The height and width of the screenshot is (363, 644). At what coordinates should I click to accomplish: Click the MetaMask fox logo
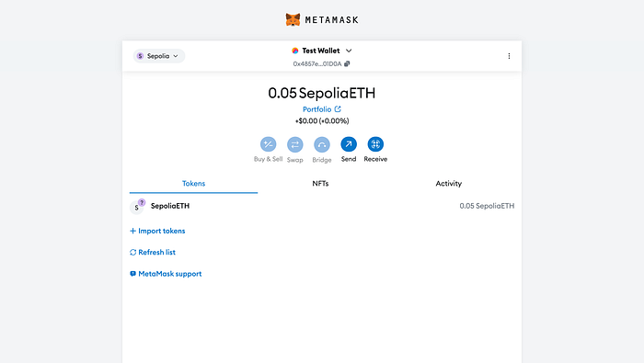pyautogui.click(x=293, y=19)
